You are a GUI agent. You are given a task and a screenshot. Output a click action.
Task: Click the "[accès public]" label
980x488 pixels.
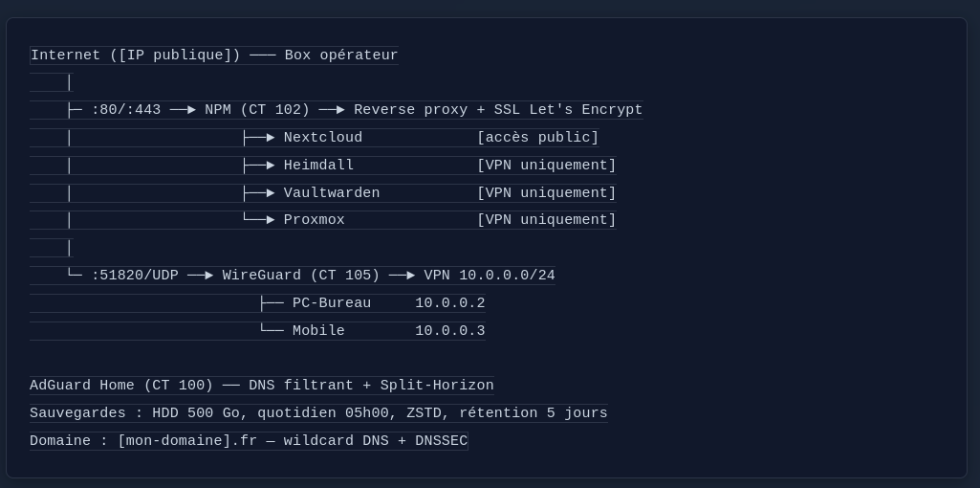click(x=537, y=138)
